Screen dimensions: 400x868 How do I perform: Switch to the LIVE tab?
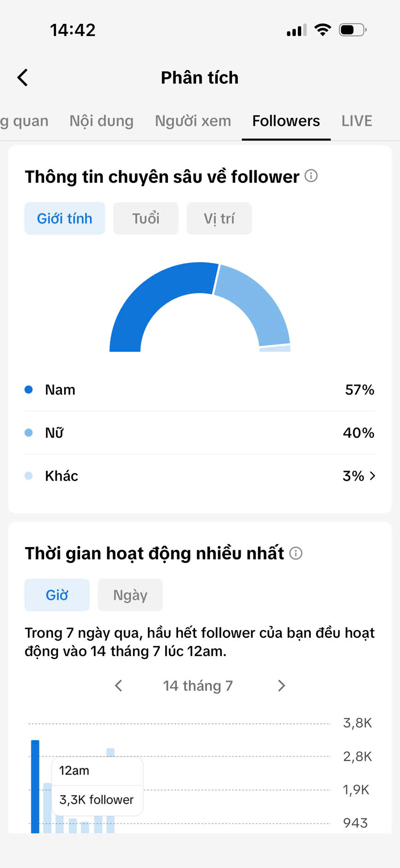point(357,121)
